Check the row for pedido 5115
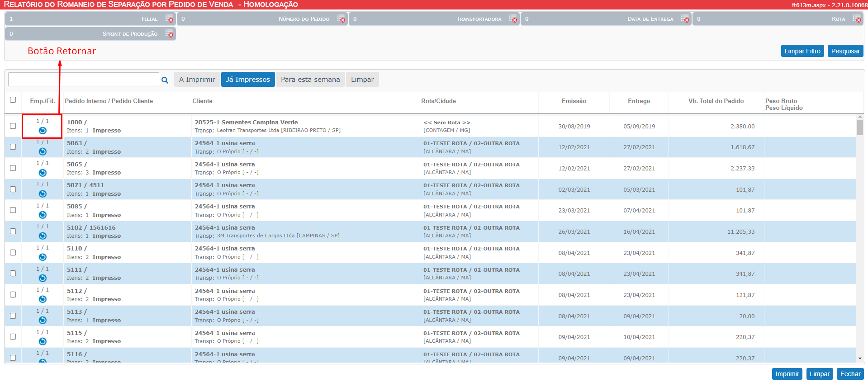868x382 pixels. 13,336
